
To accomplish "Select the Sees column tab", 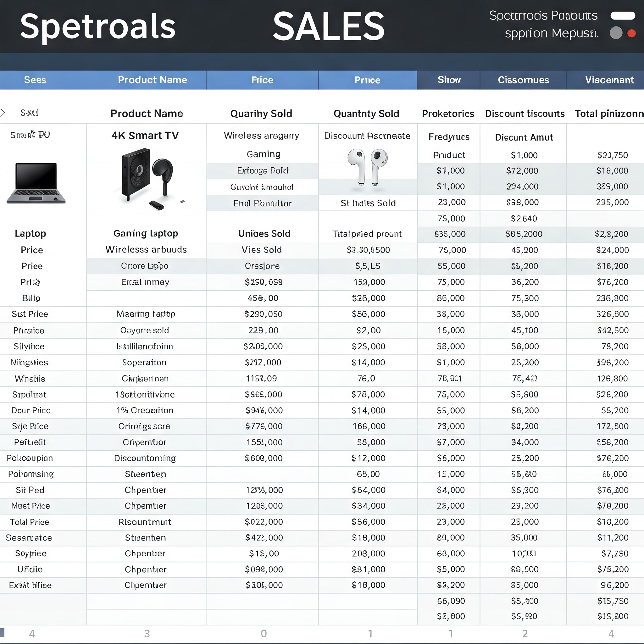I will [x=35, y=80].
